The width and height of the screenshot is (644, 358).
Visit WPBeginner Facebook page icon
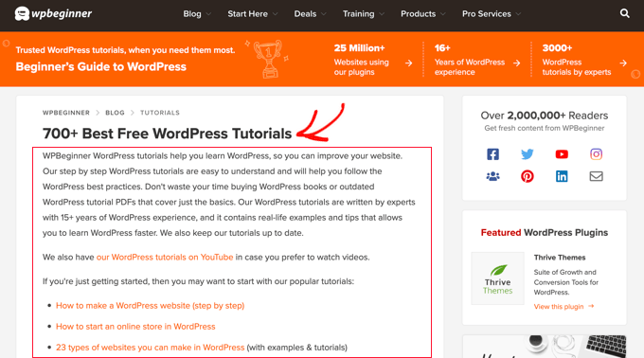pyautogui.click(x=492, y=154)
